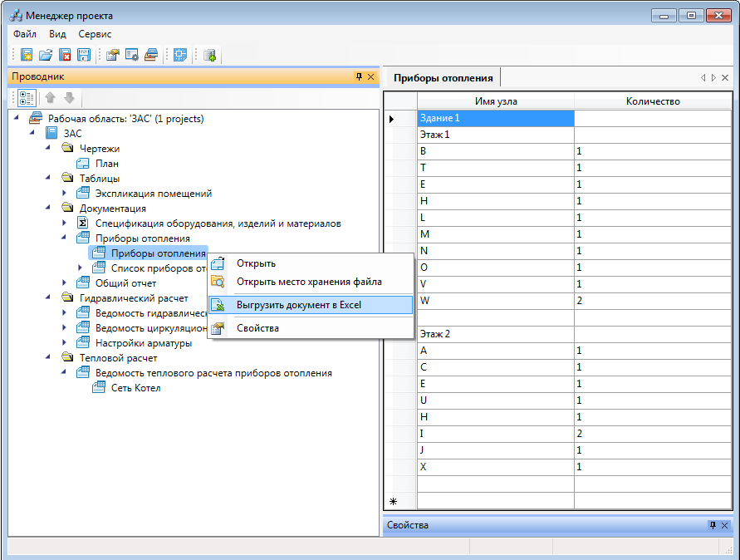Select the Сеть Котел tree item
Viewport: 740px width, 560px height.
[136, 388]
